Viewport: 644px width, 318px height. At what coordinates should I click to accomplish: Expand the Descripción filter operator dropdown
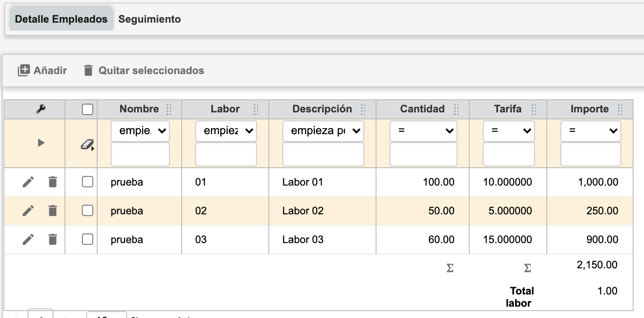pos(323,131)
